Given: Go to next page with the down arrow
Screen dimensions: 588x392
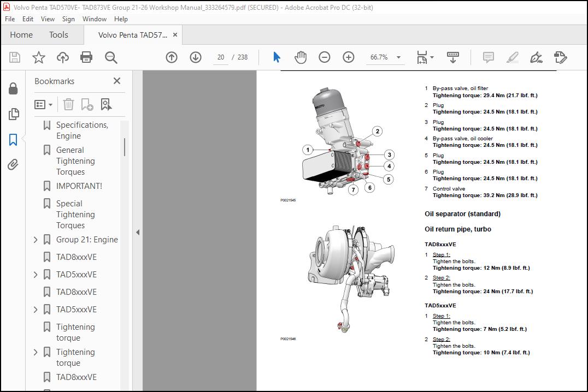Looking at the screenshot, I should tap(196, 57).
